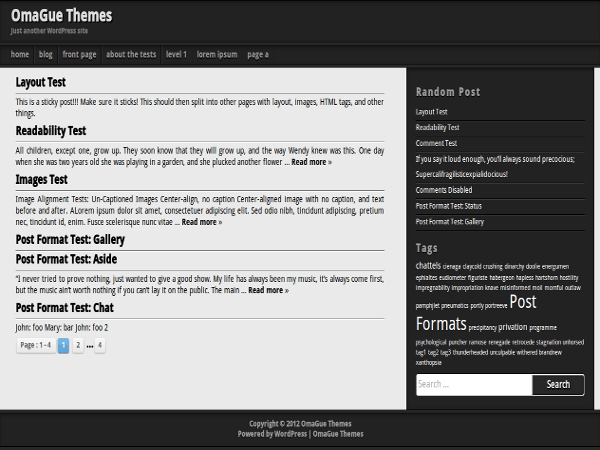The image size is (600, 450).
Task: Open Comment Test in Random Post list
Action: 436,143
